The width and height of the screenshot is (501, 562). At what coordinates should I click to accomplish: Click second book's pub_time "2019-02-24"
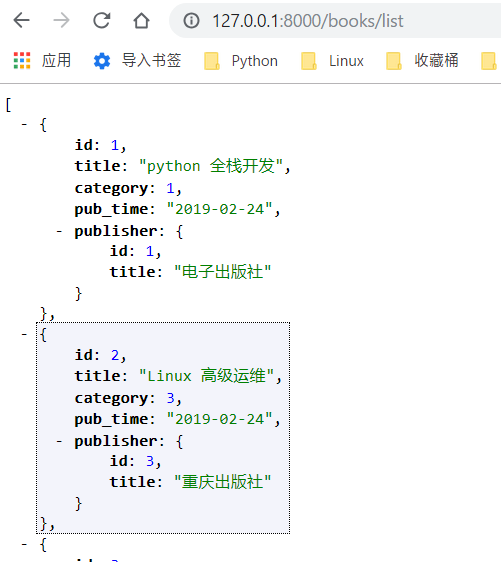click(220, 419)
